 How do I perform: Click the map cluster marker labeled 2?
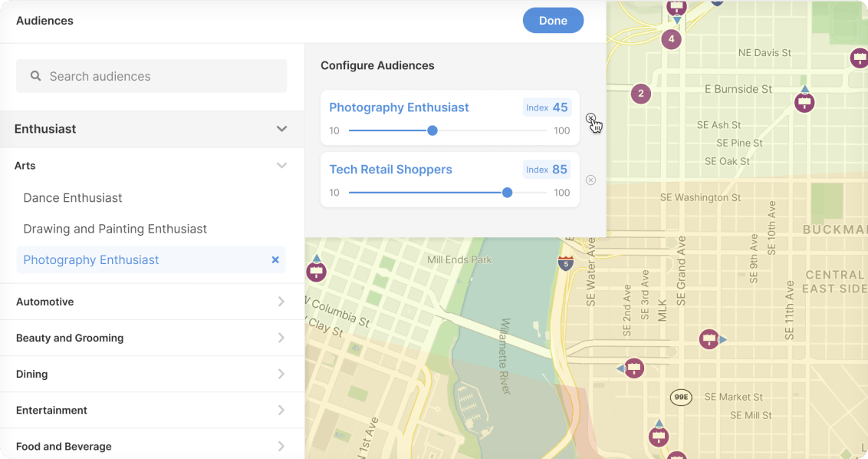point(640,94)
